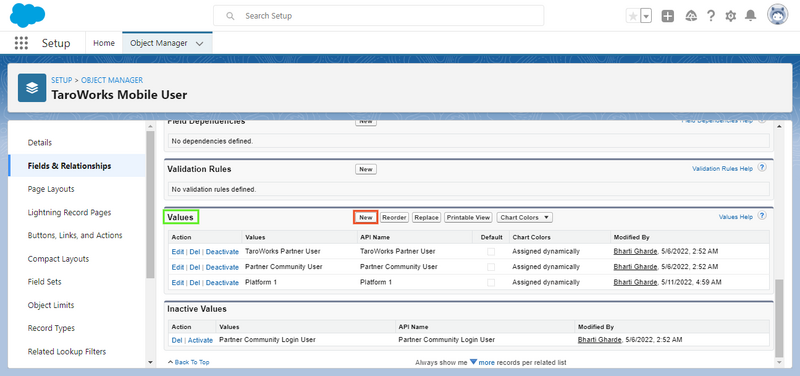Click the Printable View button
The image size is (800, 376).
click(x=468, y=217)
